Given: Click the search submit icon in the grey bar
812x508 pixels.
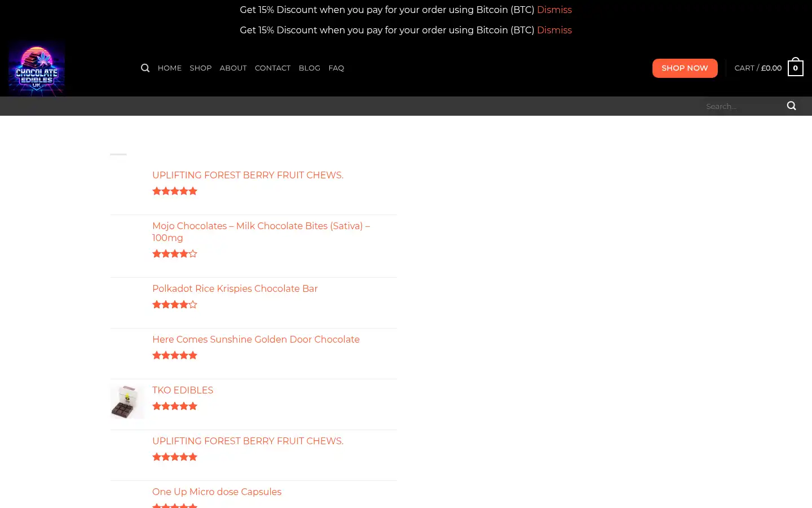Looking at the screenshot, I should tap(791, 106).
